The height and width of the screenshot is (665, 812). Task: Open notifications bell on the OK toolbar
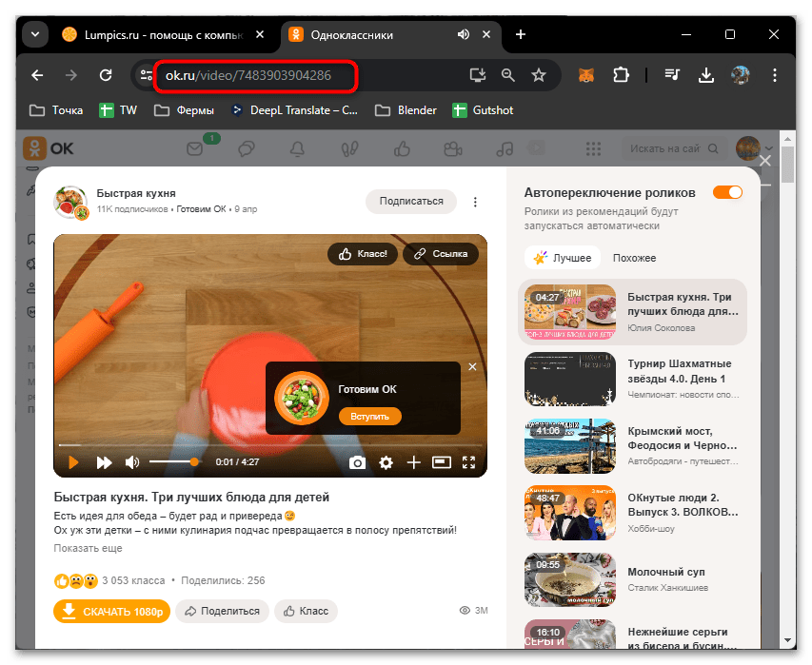pos(298,149)
